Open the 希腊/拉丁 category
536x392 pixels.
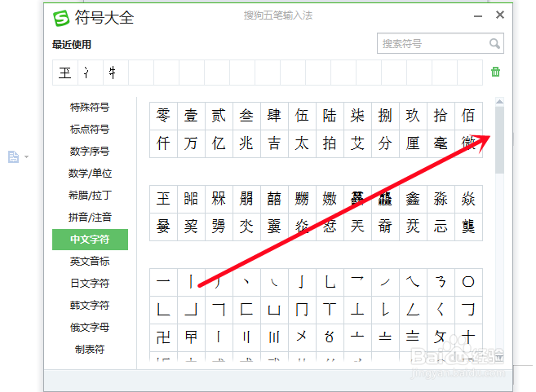click(x=90, y=196)
